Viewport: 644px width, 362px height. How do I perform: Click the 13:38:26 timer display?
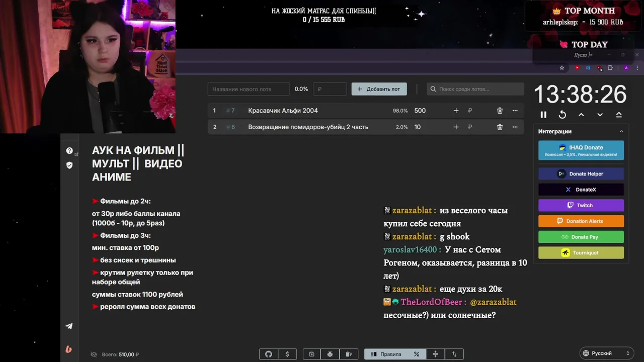click(x=580, y=95)
